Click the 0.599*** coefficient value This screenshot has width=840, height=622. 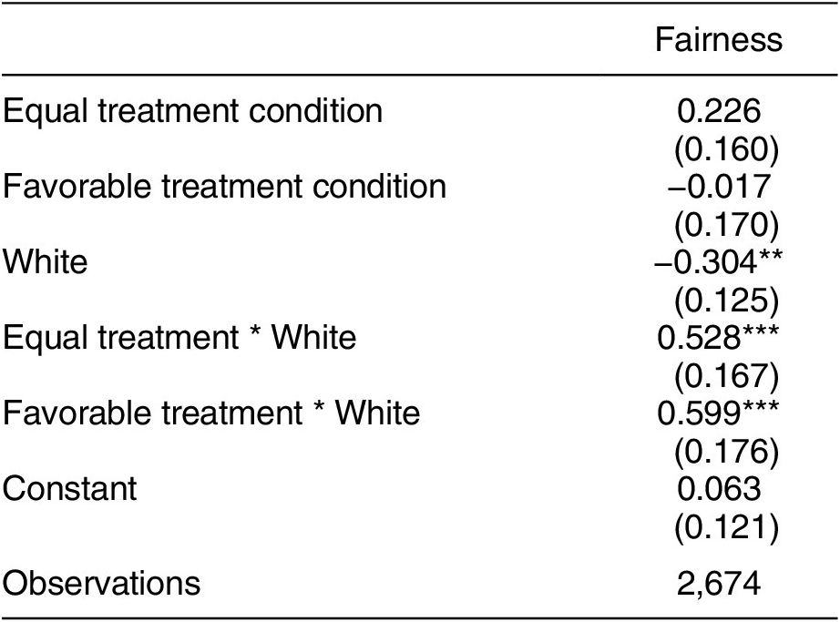pyautogui.click(x=718, y=413)
